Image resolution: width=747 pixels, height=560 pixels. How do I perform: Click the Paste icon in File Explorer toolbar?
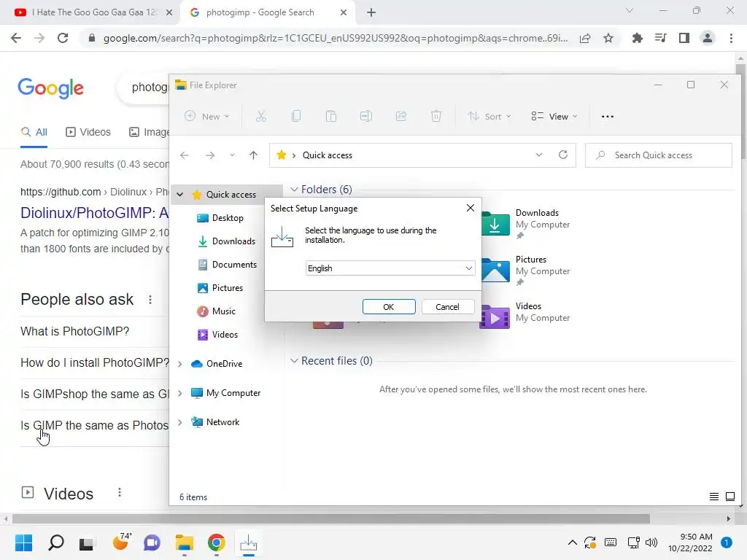(331, 116)
